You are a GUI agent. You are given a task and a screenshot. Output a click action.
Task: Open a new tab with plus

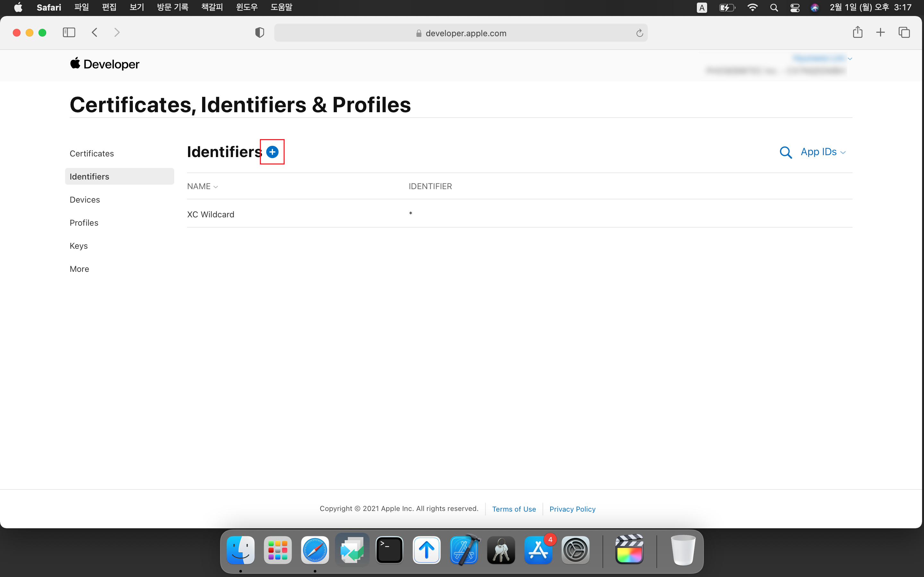[880, 32]
